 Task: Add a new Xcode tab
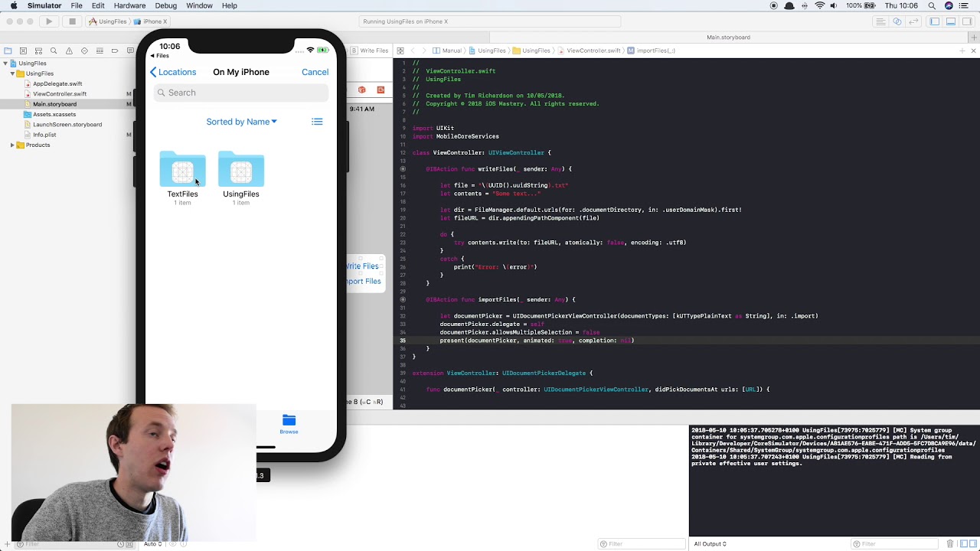[975, 37]
